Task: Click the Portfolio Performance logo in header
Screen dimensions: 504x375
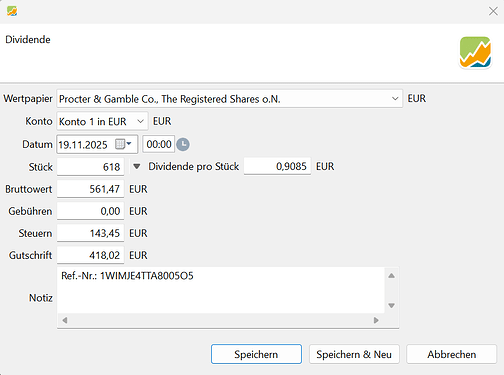Action: 475,52
